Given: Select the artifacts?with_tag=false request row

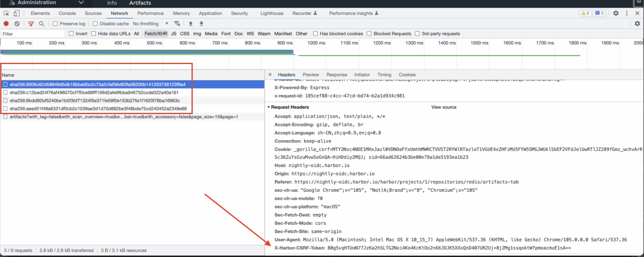Looking at the screenshot, I should 132,117.
